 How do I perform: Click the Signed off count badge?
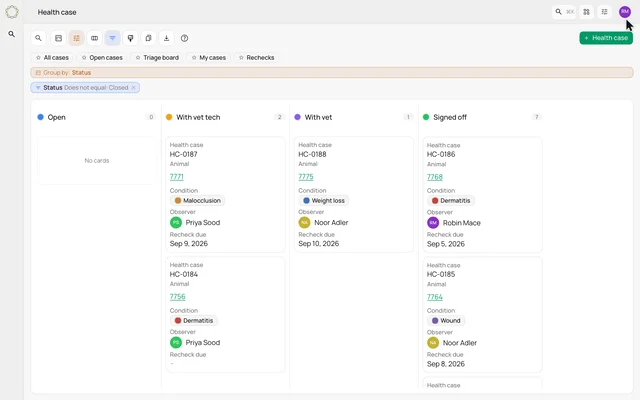537,117
